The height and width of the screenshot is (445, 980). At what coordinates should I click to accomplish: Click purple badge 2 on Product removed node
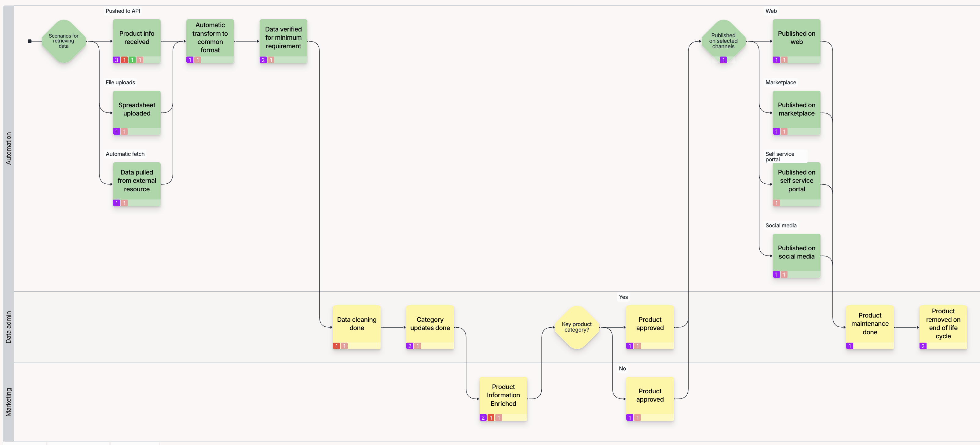click(923, 346)
